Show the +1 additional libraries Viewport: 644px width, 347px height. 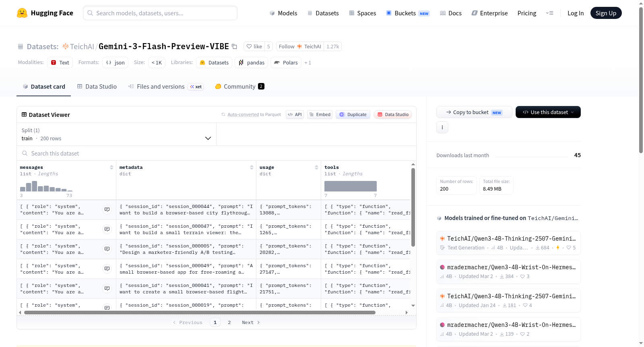(x=308, y=62)
